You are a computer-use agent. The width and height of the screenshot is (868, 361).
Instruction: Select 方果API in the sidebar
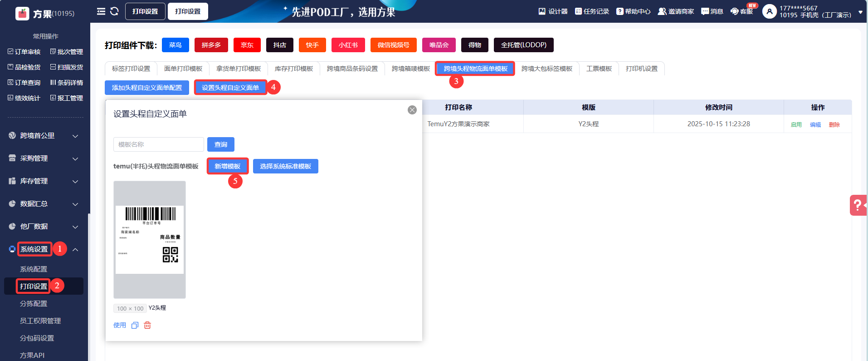tap(32, 356)
